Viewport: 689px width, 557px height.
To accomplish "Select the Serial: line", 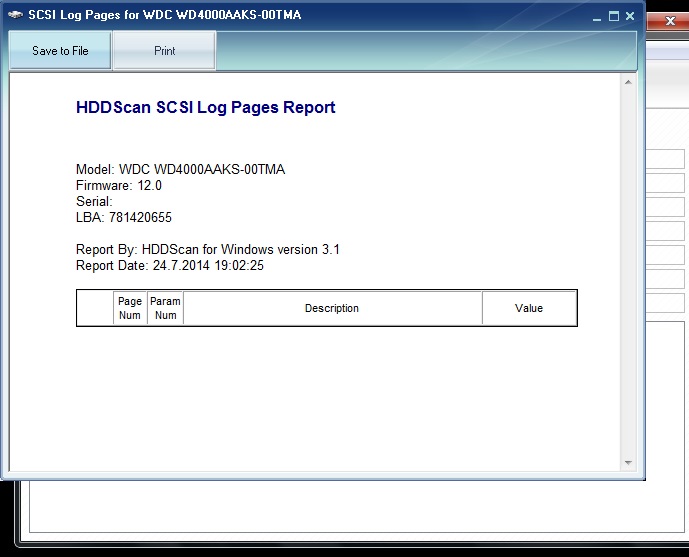I will [x=94, y=202].
